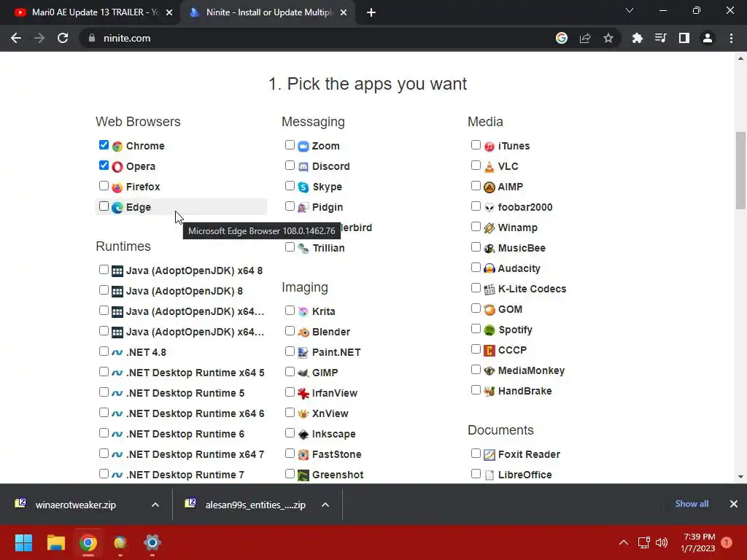Open Chrome extensions puzzle icon
The width and height of the screenshot is (747, 560).
(637, 38)
